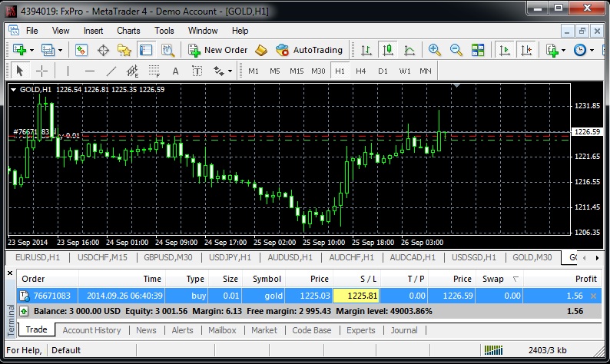Zoom in on the chart
This screenshot has width=610, height=364.
(435, 50)
